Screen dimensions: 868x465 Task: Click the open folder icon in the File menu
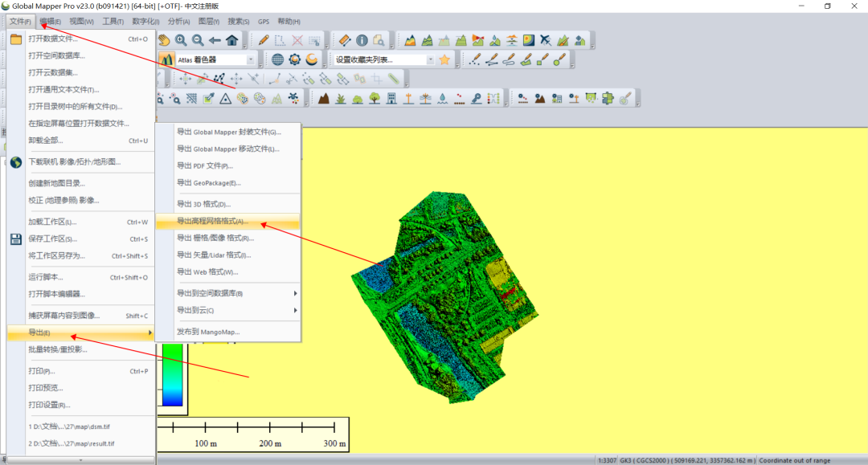(x=16, y=39)
